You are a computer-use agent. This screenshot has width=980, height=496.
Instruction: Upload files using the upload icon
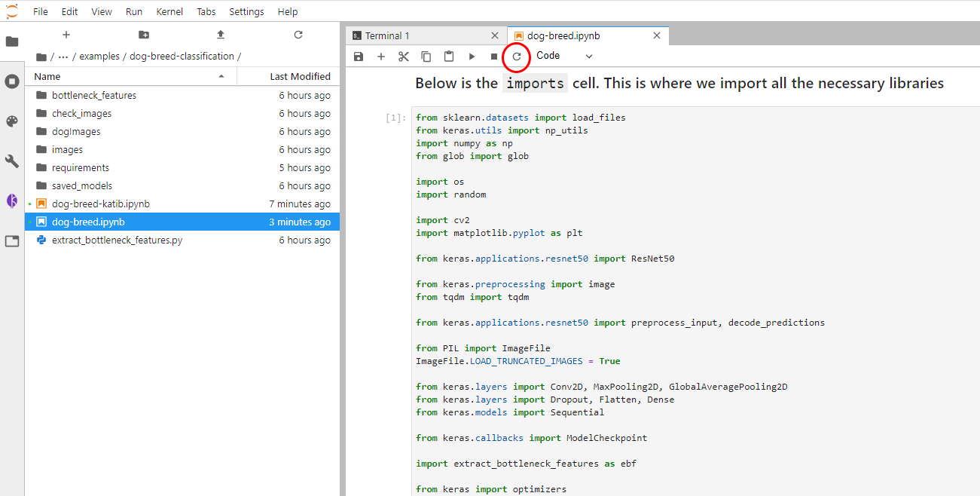(x=221, y=35)
